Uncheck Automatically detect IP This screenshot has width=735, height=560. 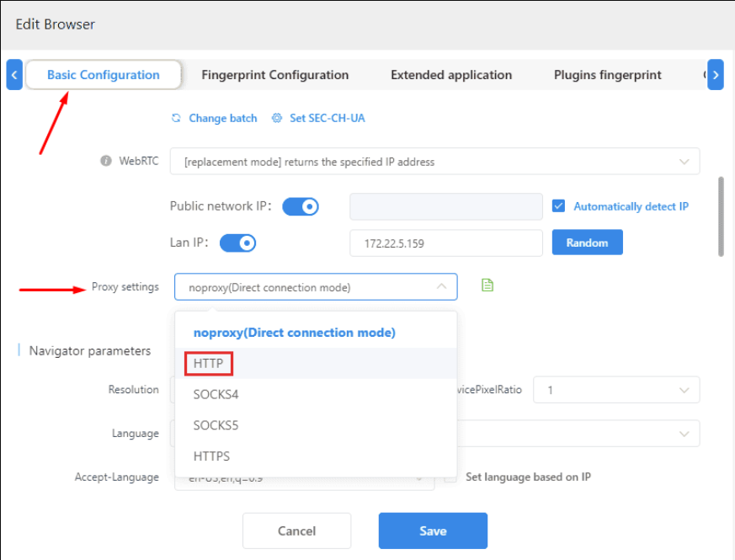coord(558,205)
